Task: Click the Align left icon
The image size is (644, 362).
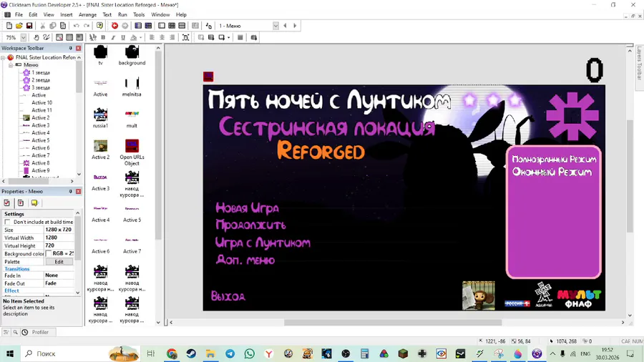Action: pos(152,37)
